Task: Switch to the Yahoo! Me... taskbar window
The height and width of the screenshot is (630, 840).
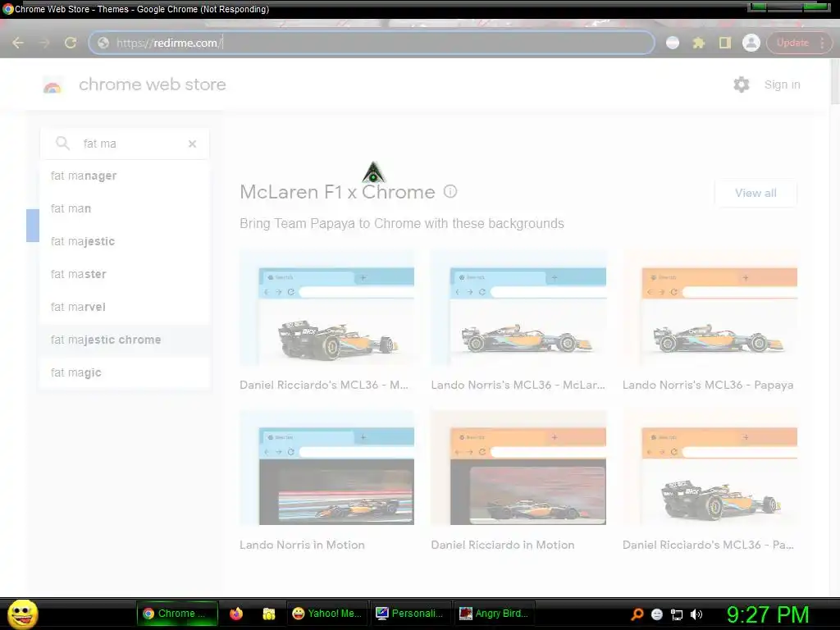Action: coord(326,614)
